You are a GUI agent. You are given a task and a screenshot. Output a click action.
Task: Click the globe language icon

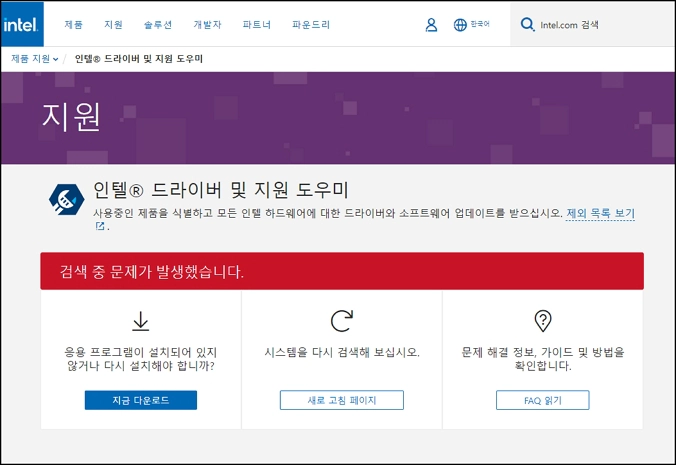[460, 25]
